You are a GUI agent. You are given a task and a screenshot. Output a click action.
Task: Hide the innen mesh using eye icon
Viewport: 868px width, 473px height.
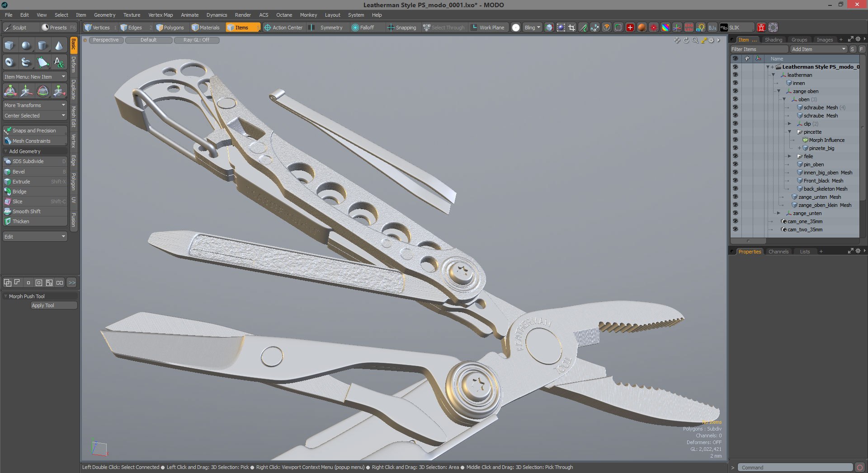(735, 83)
